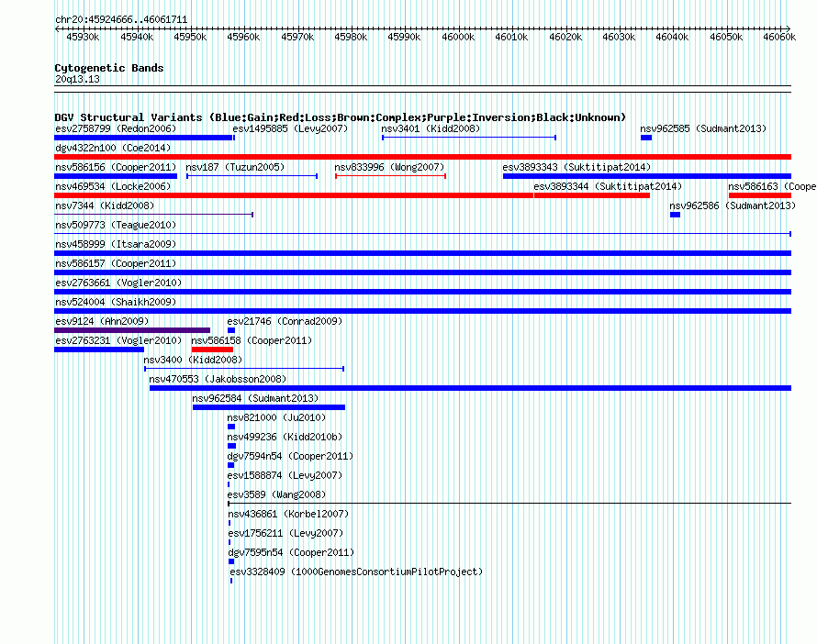Click the 46010k ruler tick label
This screenshot has height=644, width=817.
pyautogui.click(x=511, y=37)
